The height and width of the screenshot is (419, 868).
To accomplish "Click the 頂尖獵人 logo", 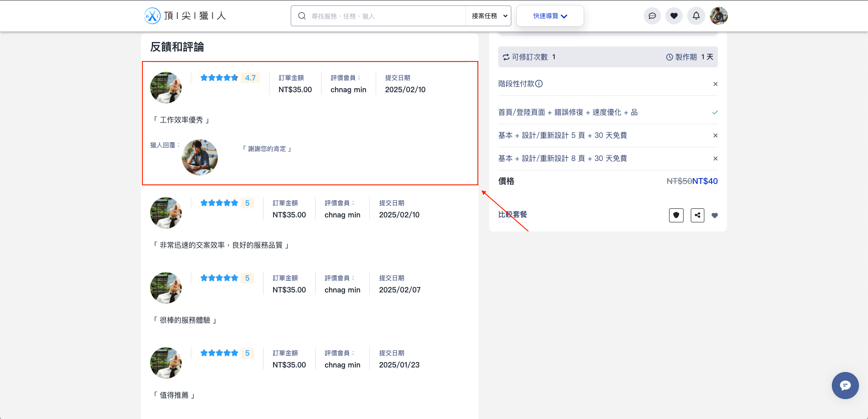I will click(184, 15).
